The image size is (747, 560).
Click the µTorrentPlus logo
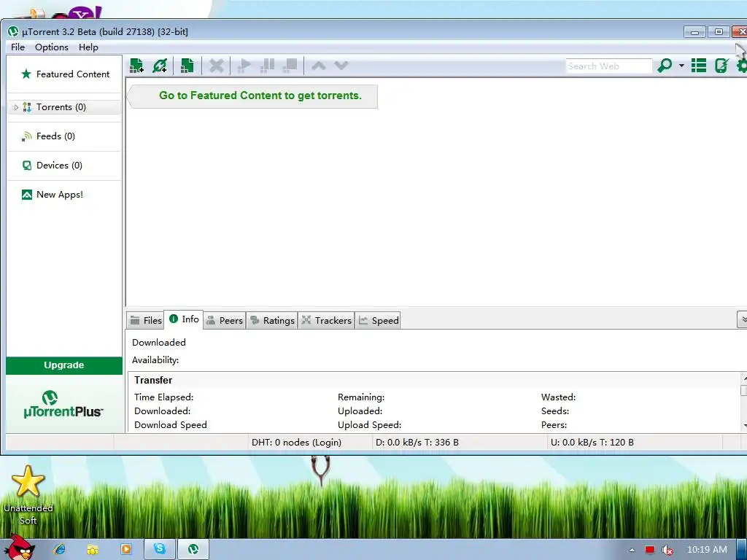pos(63,405)
